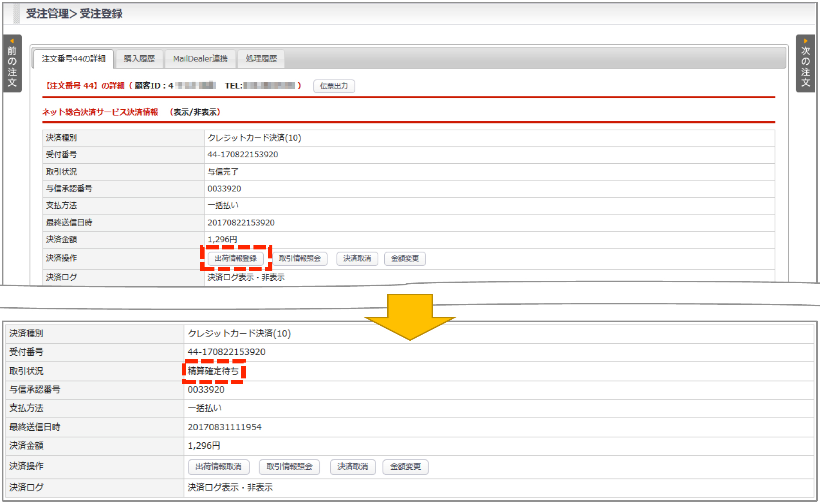This screenshot has height=504, width=820.
Task: Click the upper 最終送信日時 row label
Action: click(69, 223)
